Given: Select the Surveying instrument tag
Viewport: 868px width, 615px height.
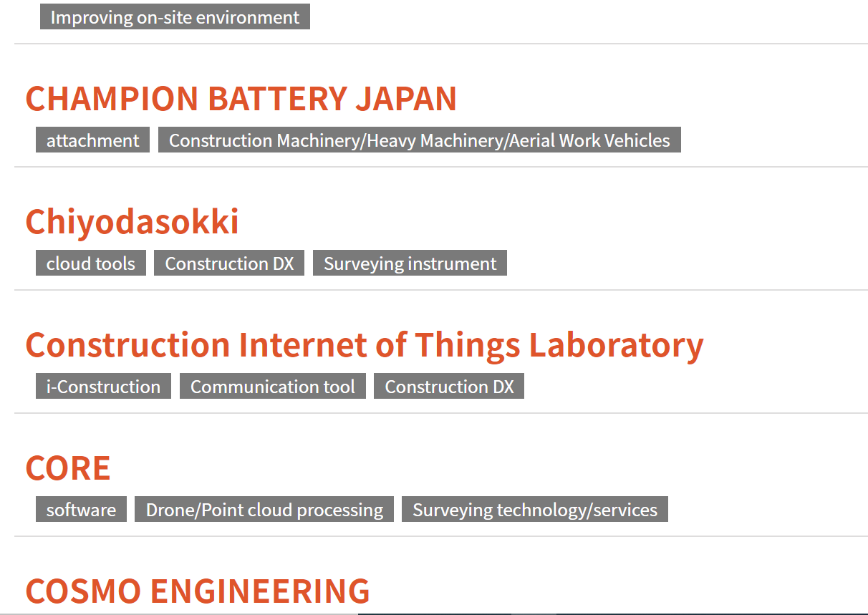Looking at the screenshot, I should tap(410, 263).
